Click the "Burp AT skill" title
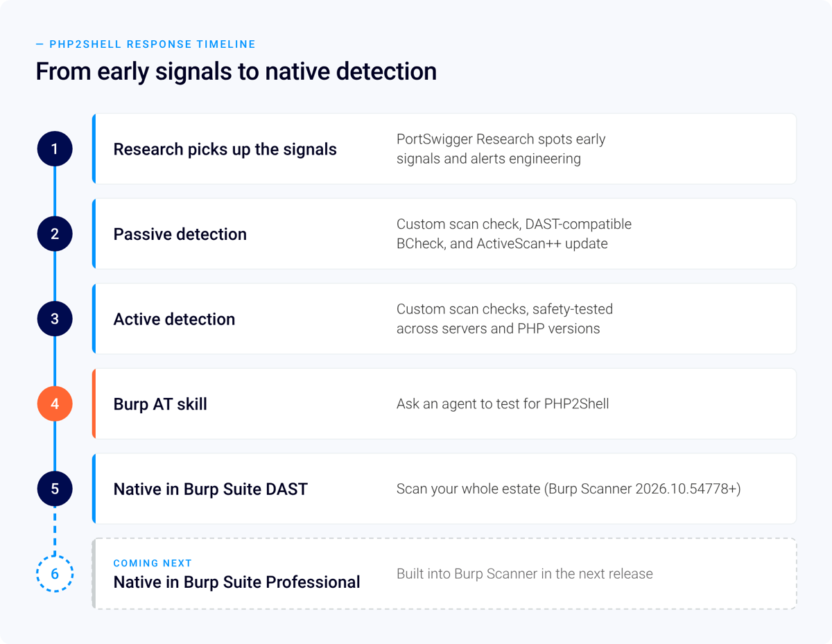832x644 pixels. (160, 404)
